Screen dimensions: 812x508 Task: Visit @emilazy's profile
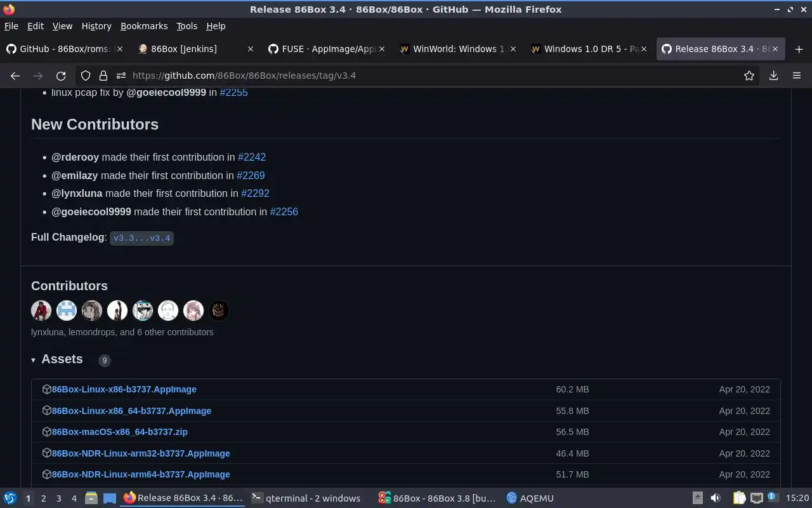click(75, 175)
